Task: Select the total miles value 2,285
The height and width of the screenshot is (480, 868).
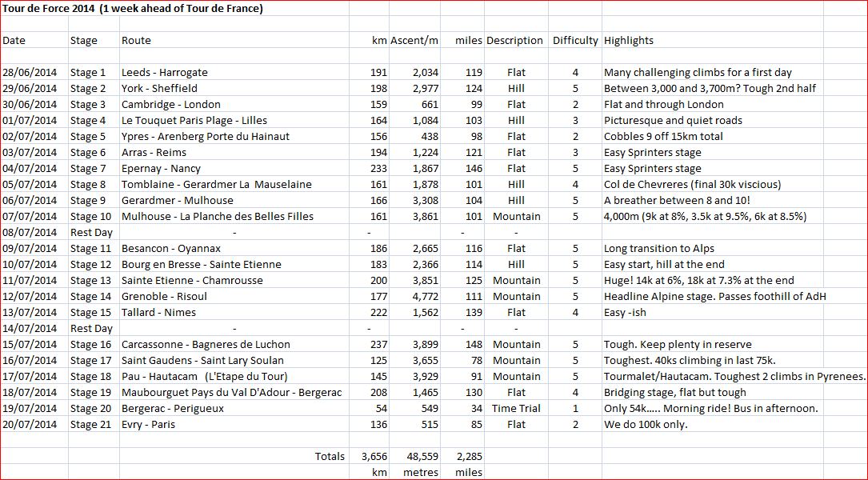Action: pyautogui.click(x=468, y=458)
